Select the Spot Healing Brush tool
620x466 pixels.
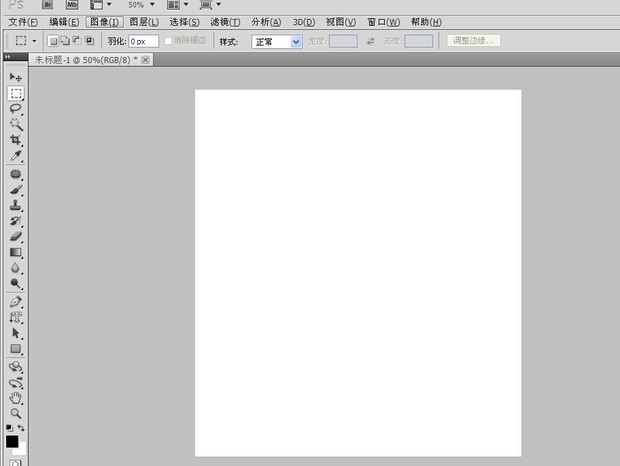[15, 174]
